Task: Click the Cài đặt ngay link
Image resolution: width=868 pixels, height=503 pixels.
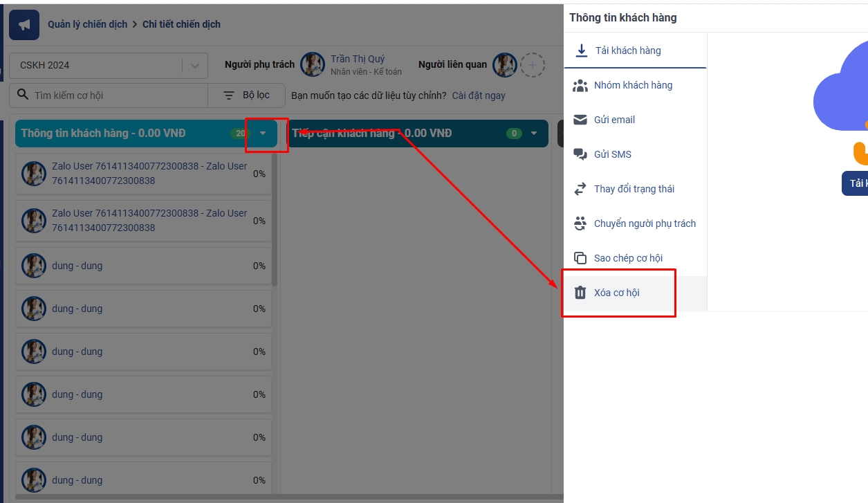Action: pos(479,95)
